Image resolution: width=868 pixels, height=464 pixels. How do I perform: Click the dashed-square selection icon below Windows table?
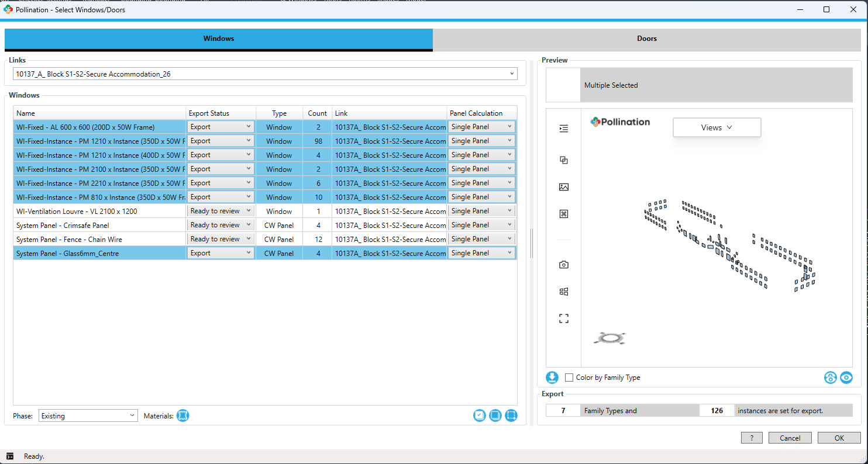coord(511,415)
